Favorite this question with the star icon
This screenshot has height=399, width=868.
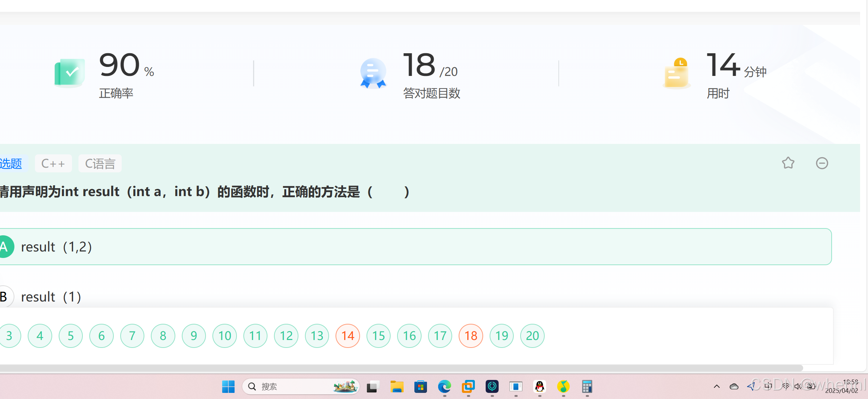pyautogui.click(x=788, y=163)
